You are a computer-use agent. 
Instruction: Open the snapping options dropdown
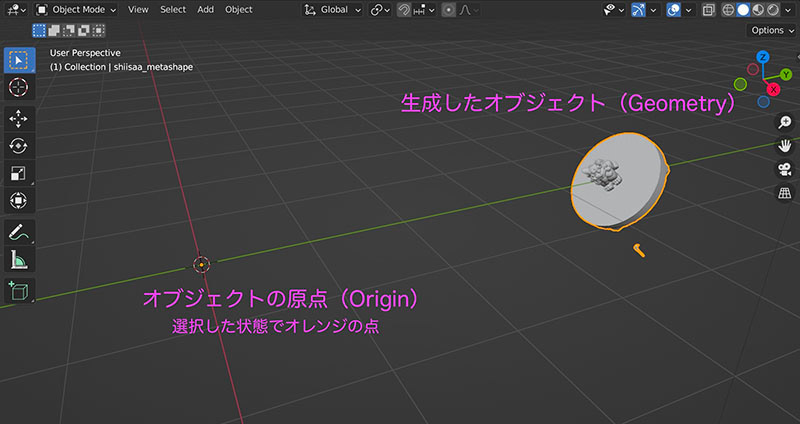424,10
